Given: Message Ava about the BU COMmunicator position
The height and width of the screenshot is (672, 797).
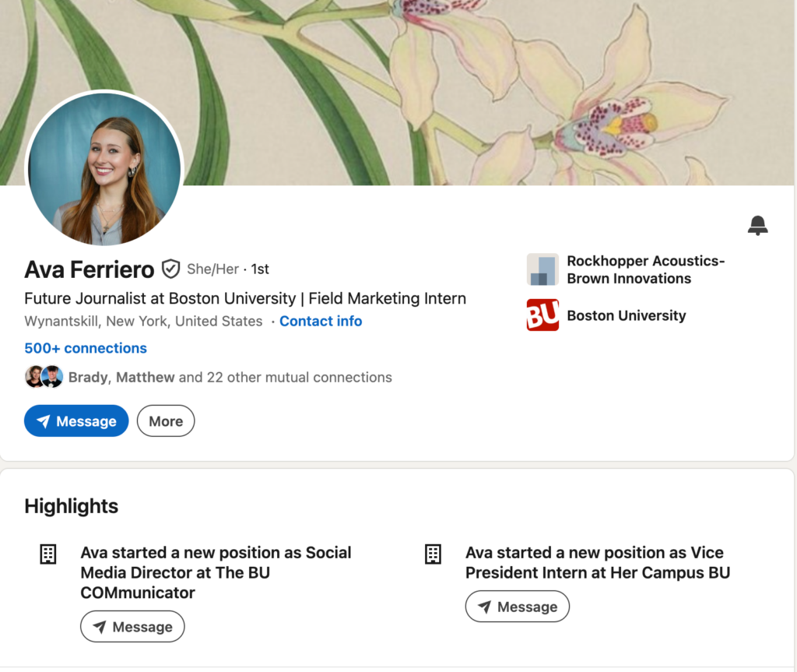Looking at the screenshot, I should tap(132, 627).
